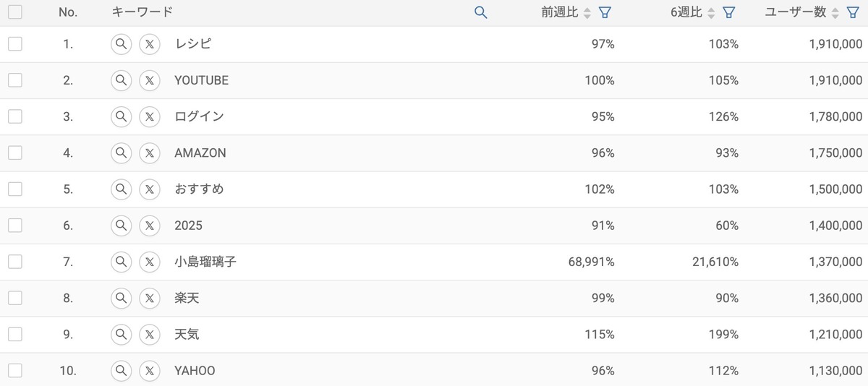868x386 pixels.
Task: Click the search icon beside 2025
Action: pyautogui.click(x=121, y=226)
